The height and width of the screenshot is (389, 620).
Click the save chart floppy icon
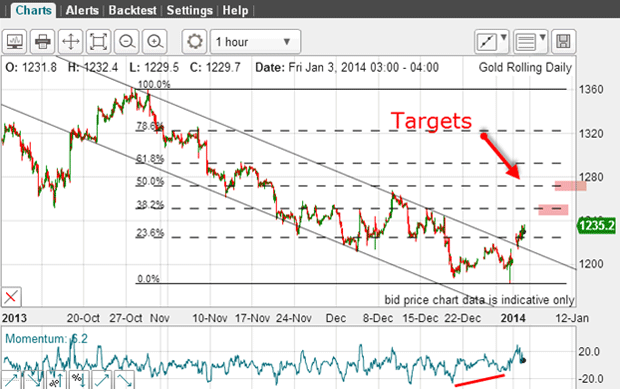click(x=563, y=42)
